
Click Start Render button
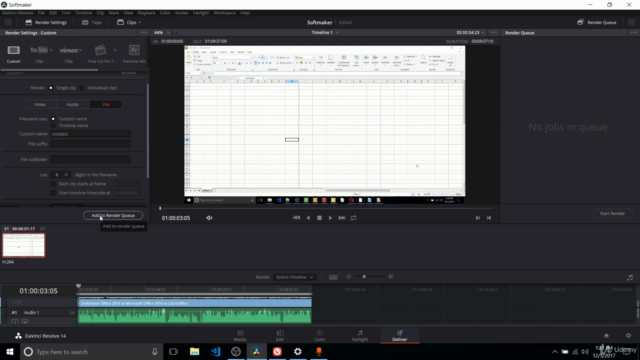point(612,213)
